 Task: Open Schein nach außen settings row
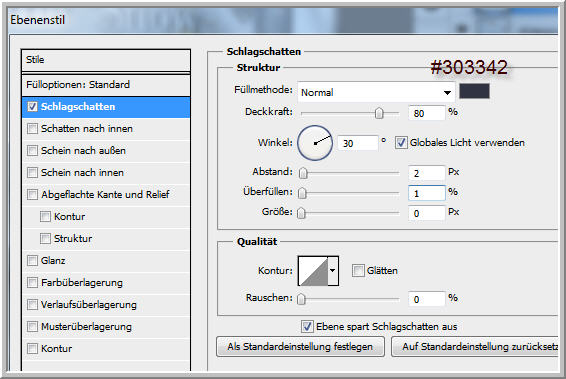[106, 151]
